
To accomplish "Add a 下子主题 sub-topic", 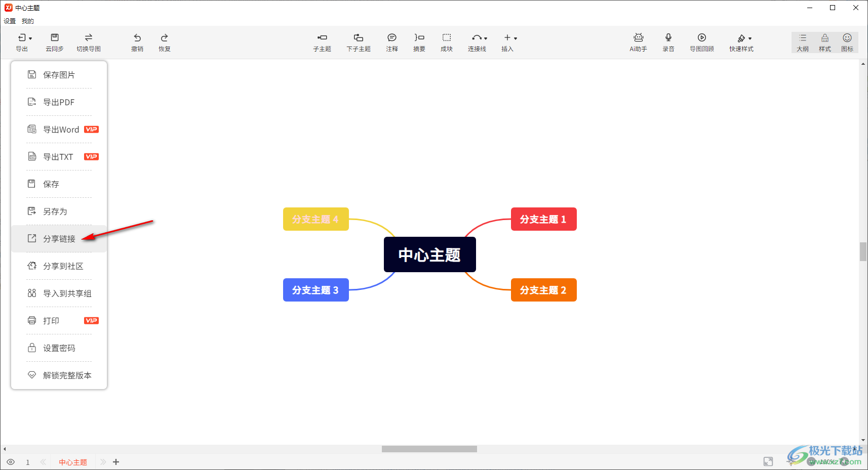I will point(359,42).
